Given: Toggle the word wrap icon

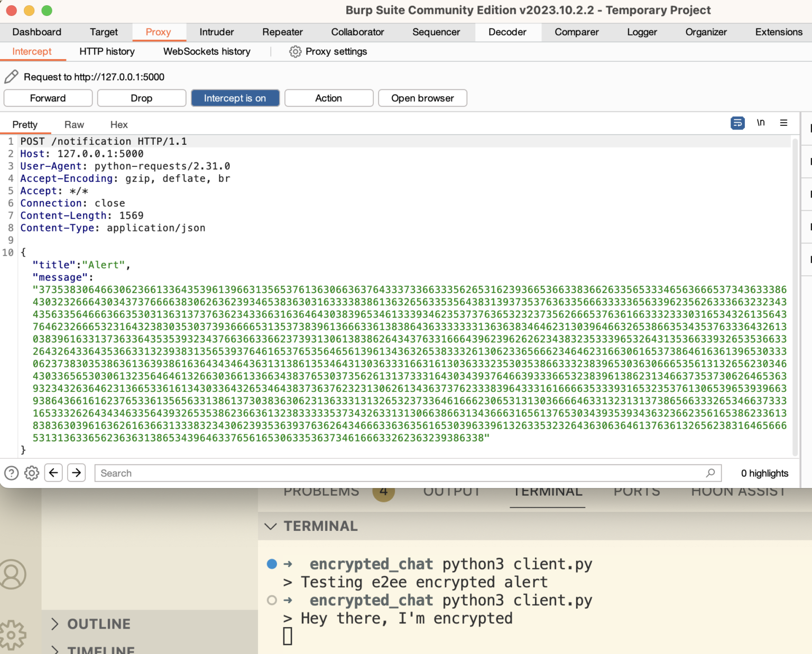Looking at the screenshot, I should coord(737,123).
